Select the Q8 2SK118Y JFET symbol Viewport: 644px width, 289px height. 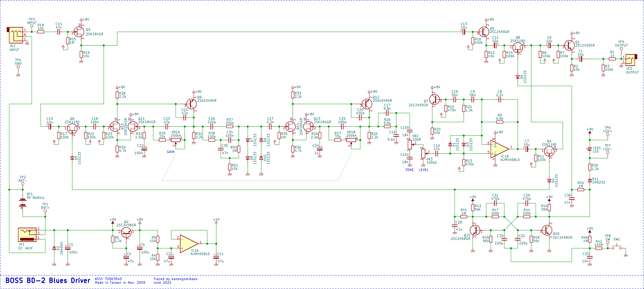[517, 48]
